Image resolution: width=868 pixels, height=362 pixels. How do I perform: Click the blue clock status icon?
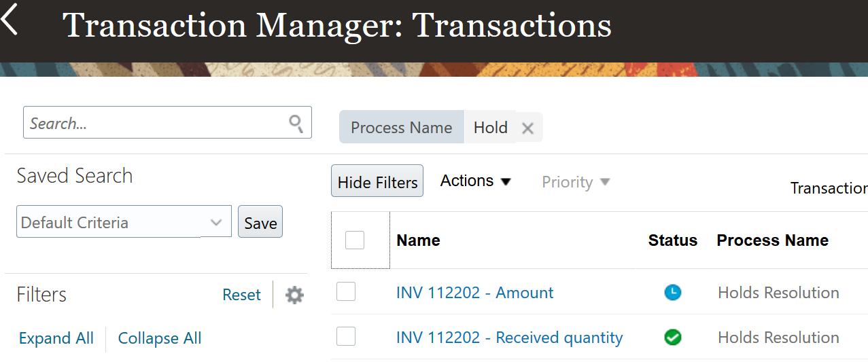pos(672,293)
